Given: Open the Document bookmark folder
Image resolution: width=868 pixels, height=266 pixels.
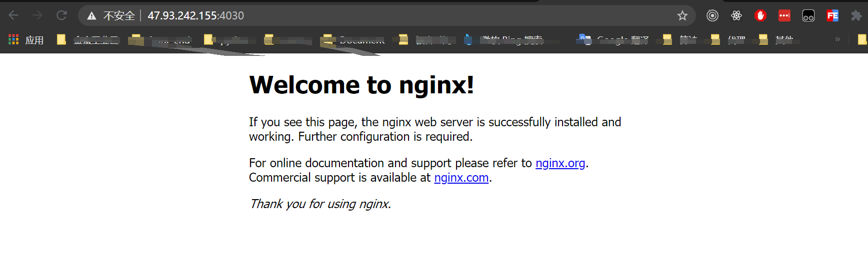Looking at the screenshot, I should click(x=354, y=39).
